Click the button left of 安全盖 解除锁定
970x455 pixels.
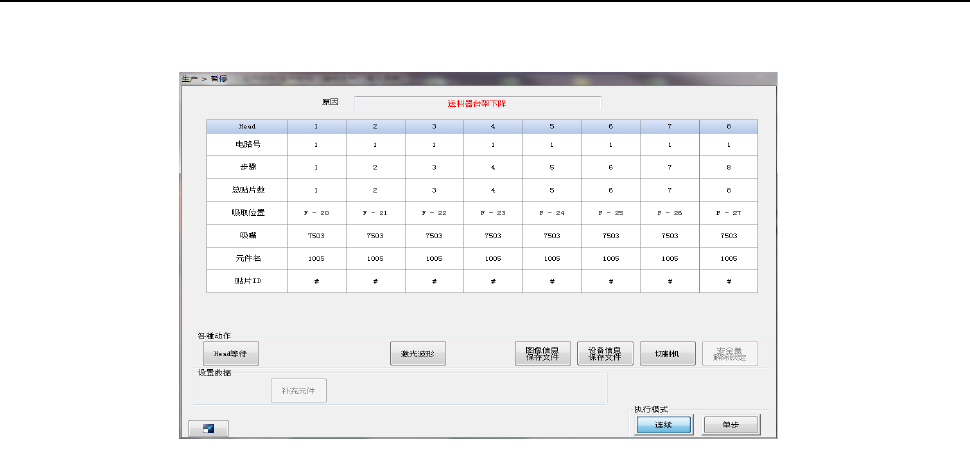(x=667, y=354)
